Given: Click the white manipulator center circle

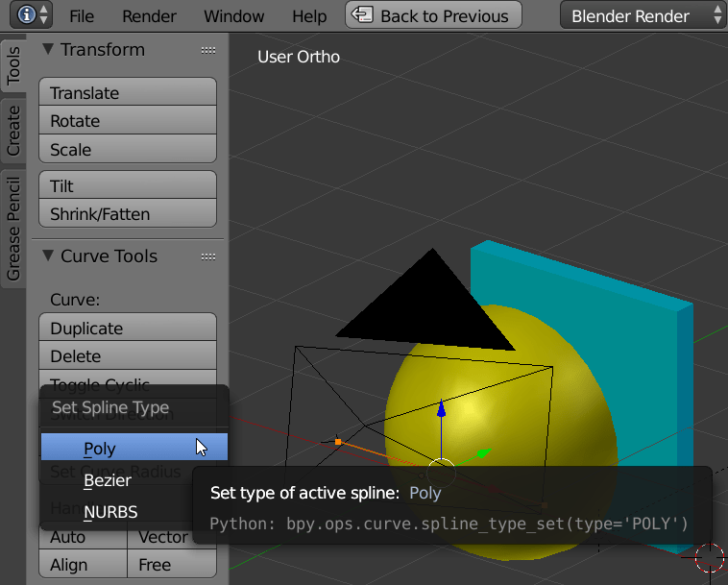Looking at the screenshot, I should click(x=441, y=473).
